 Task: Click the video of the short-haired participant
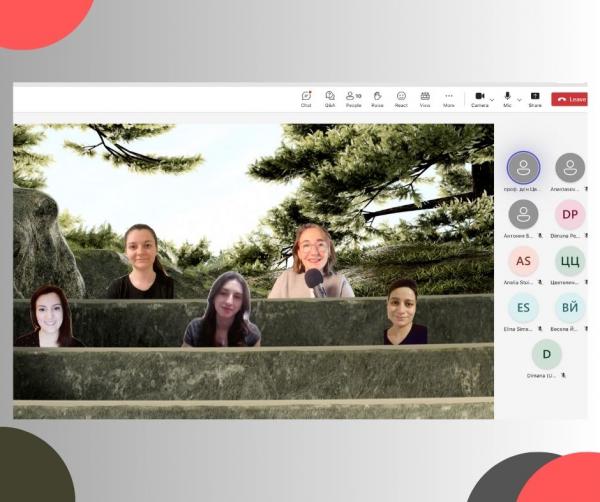pyautogui.click(x=405, y=311)
